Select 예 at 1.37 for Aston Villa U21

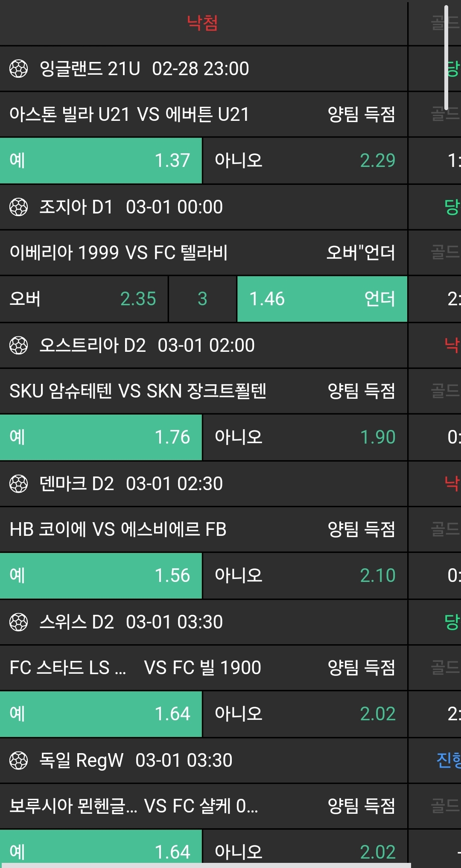[x=101, y=161]
